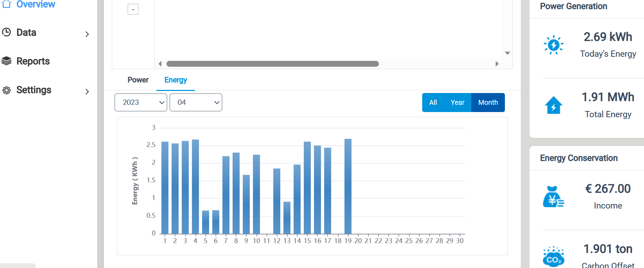
Task: Select the All range toggle
Action: coord(433,102)
